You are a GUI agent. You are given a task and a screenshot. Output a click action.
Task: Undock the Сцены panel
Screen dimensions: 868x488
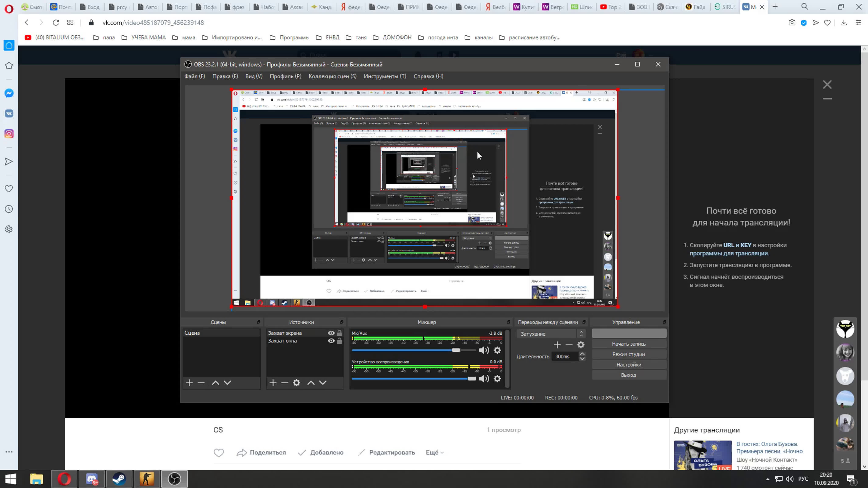click(259, 322)
